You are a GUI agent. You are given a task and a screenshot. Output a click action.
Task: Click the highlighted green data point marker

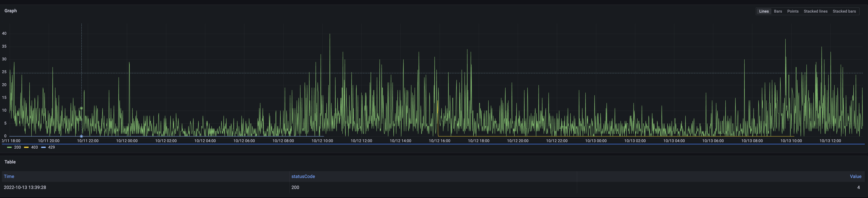tap(81, 108)
